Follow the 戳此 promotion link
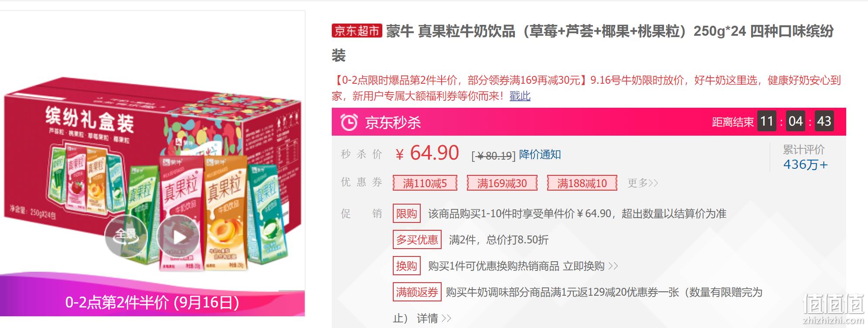The image size is (868, 328). pyautogui.click(x=520, y=96)
